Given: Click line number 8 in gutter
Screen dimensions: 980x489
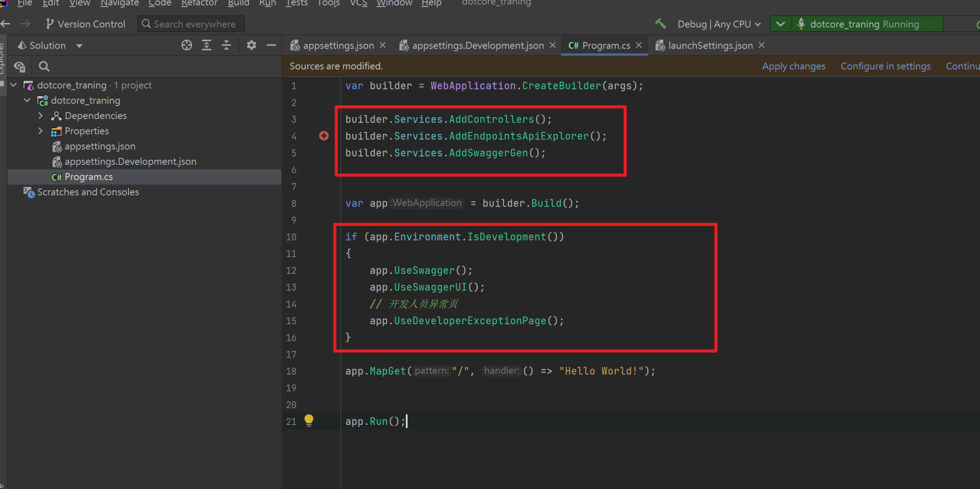Looking at the screenshot, I should pyautogui.click(x=293, y=203).
